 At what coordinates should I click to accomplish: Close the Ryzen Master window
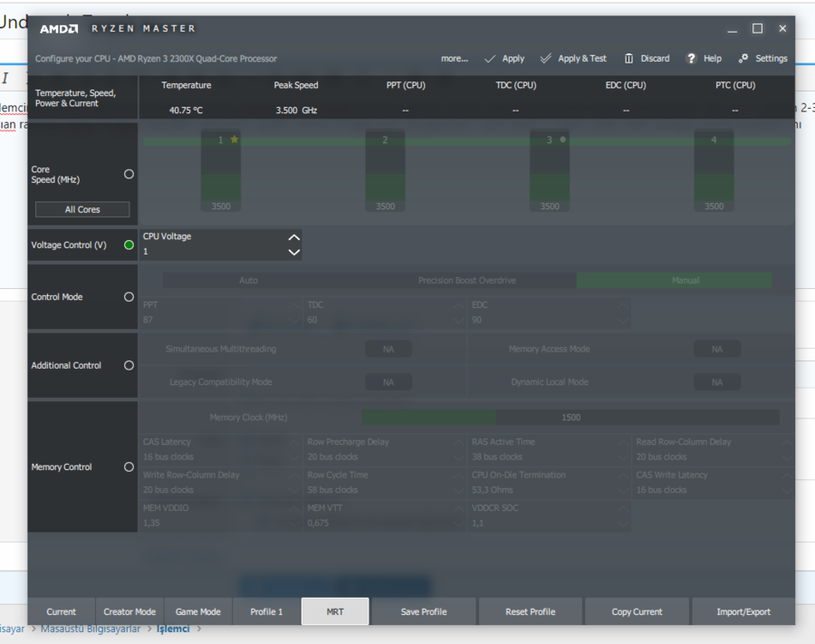782,29
